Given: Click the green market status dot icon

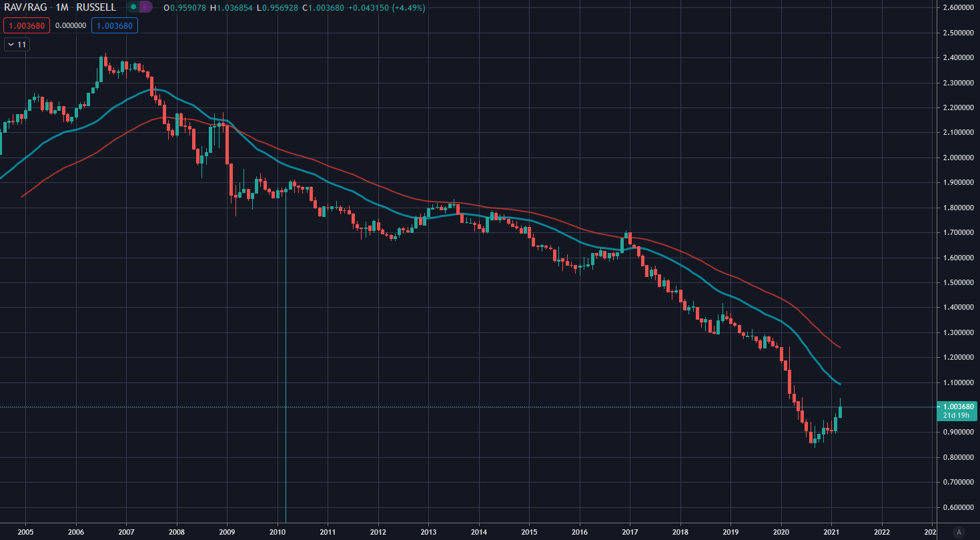Looking at the screenshot, I should [133, 7].
